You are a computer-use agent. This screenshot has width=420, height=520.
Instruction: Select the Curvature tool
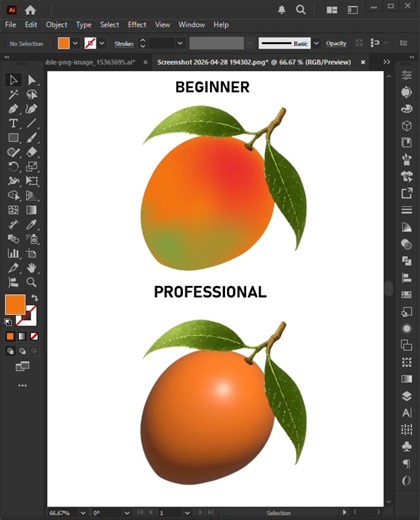click(x=32, y=109)
